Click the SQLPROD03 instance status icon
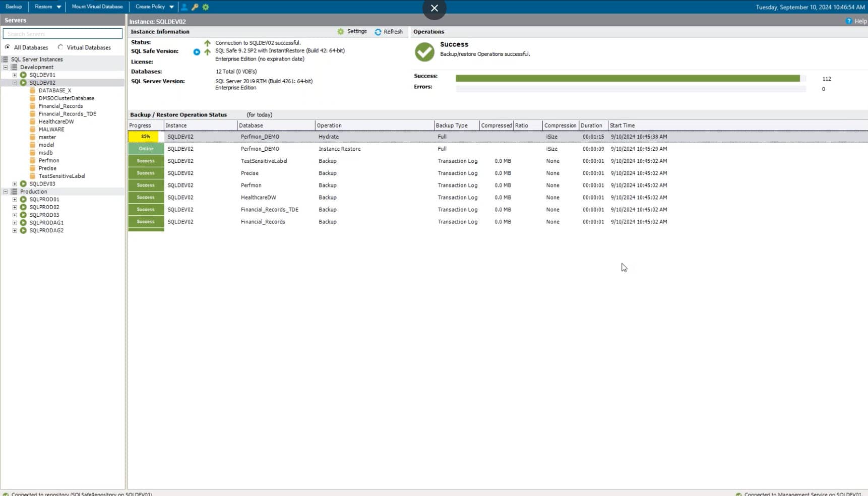 click(23, 215)
